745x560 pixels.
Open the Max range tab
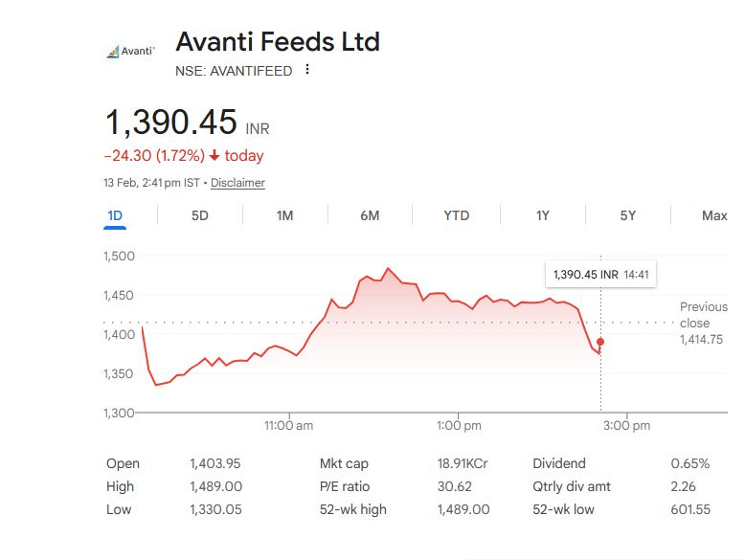pyautogui.click(x=713, y=215)
